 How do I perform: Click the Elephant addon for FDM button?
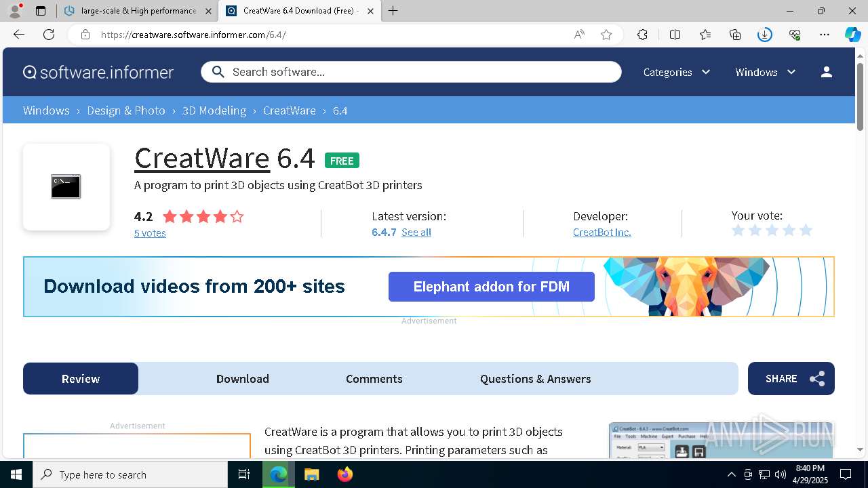(492, 287)
